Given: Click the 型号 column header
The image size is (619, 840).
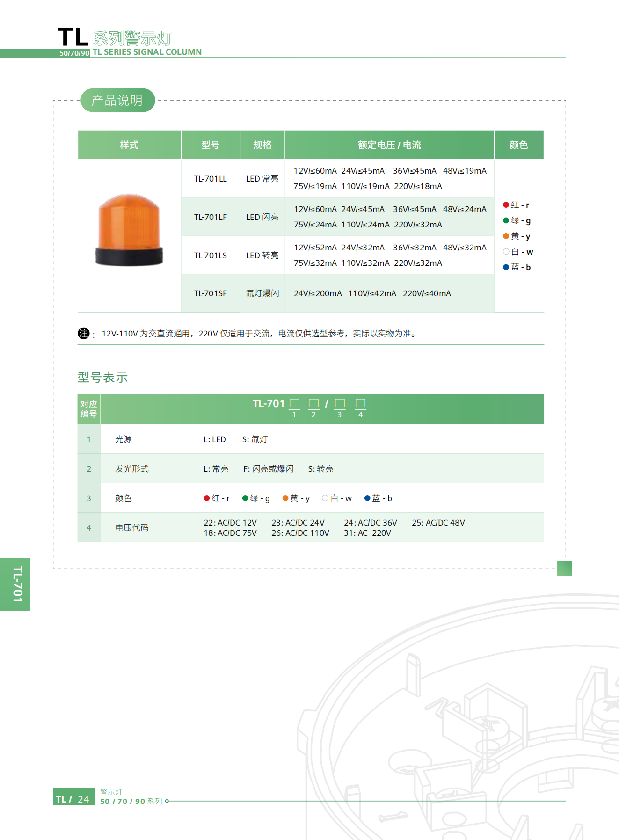Looking at the screenshot, I should pyautogui.click(x=211, y=145).
